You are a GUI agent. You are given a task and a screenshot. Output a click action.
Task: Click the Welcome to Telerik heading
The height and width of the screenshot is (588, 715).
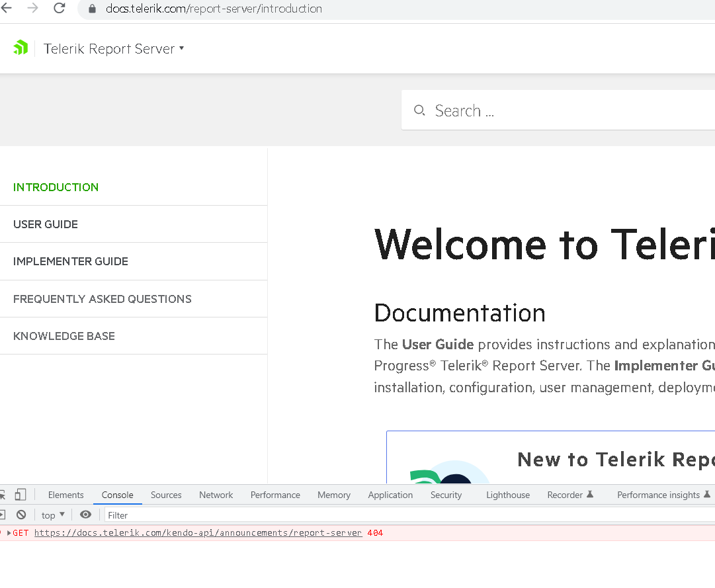[544, 245]
